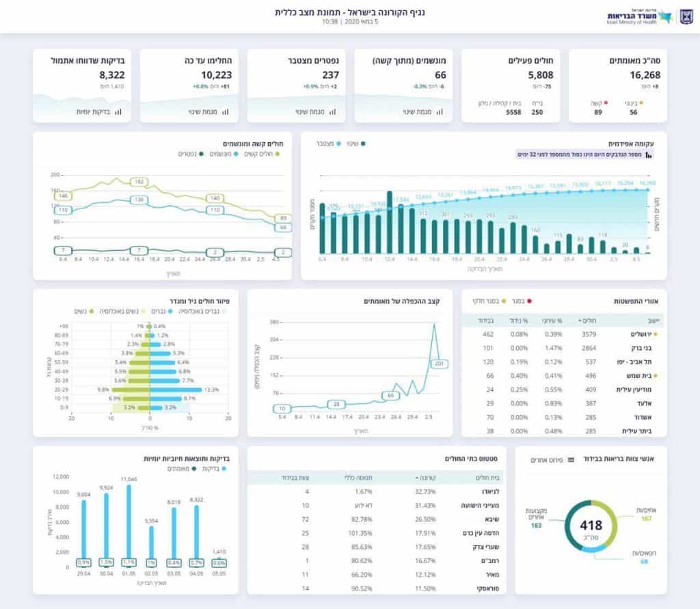700x609 pixels.
Task: Open daily tests chart icon in the 8,322 card
Action: point(118,112)
